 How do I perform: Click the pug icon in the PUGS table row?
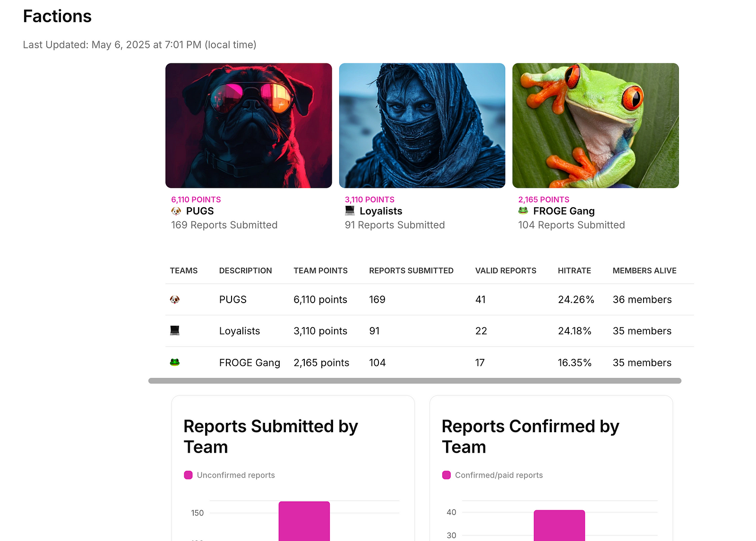(175, 299)
